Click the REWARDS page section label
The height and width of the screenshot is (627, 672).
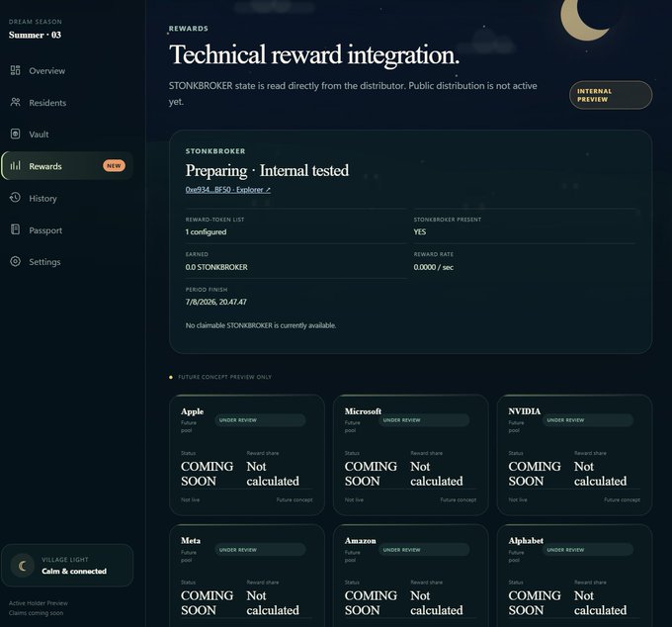click(188, 29)
